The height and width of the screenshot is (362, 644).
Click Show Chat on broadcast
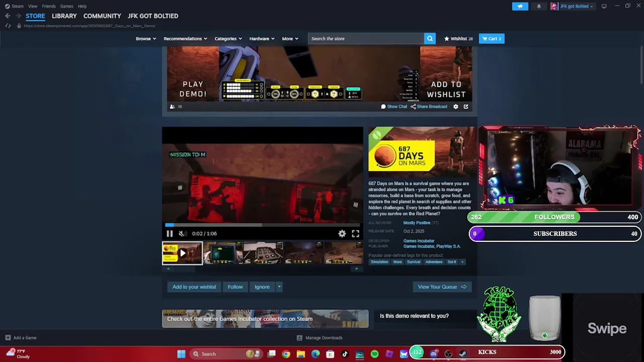tap(394, 107)
